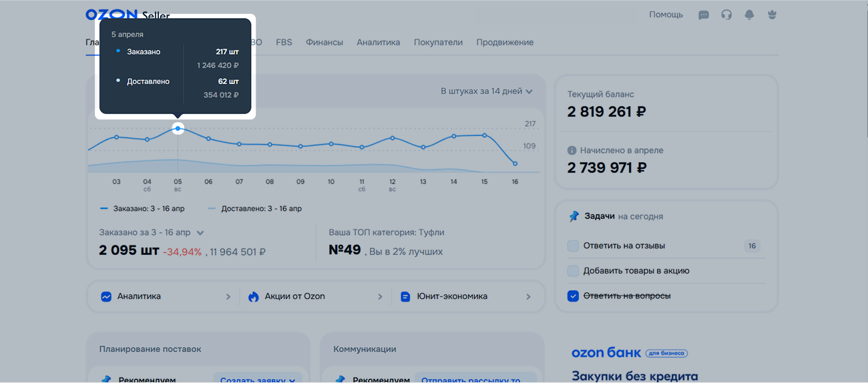
Task: Click the Помощь help link
Action: 666,15
